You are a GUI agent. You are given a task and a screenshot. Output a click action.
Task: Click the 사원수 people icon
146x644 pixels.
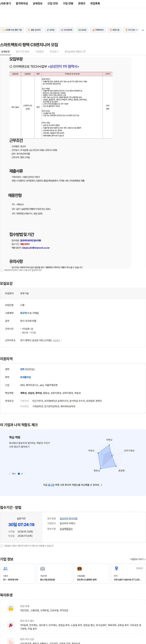coord(5,569)
